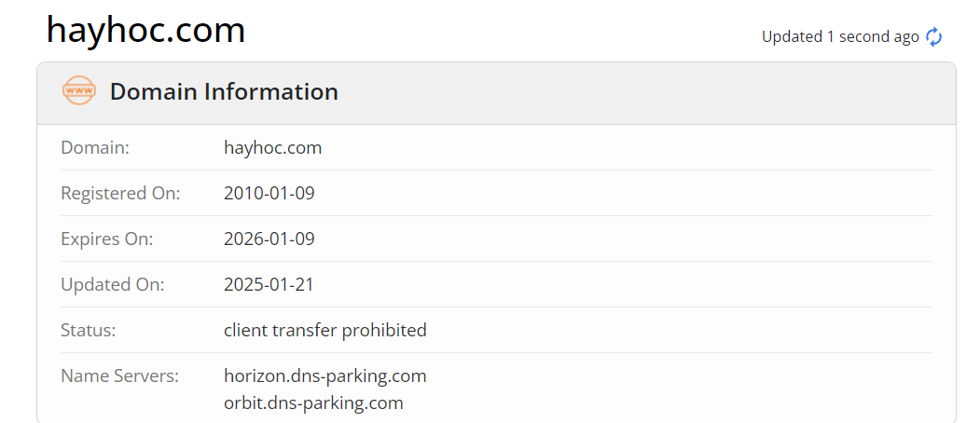Click the 'client transfer prohibited' status
980x423 pixels.
pos(324,330)
